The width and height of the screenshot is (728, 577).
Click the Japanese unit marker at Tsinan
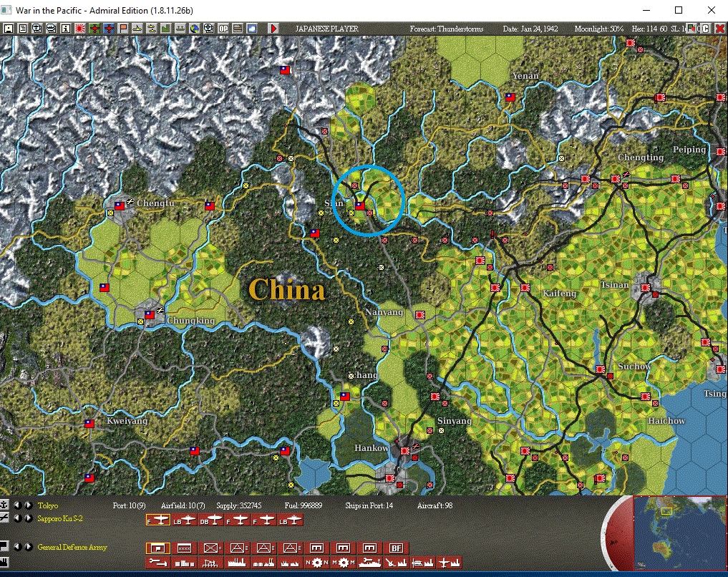(646, 288)
